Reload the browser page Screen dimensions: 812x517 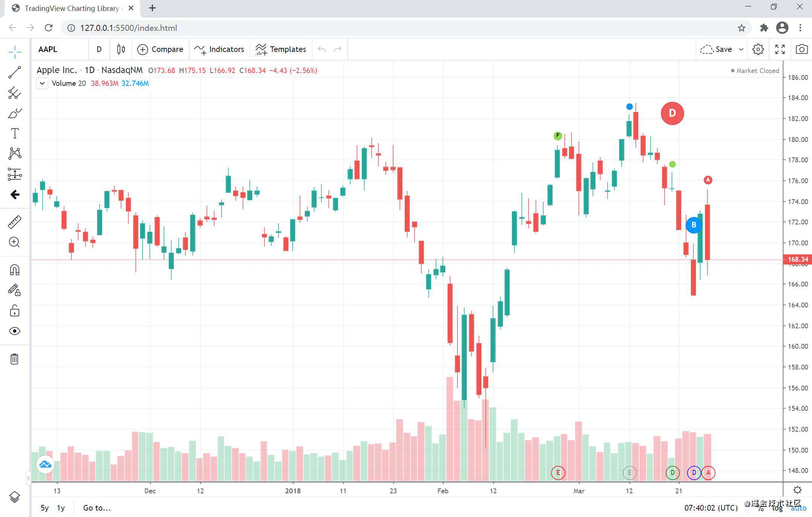tap(49, 28)
